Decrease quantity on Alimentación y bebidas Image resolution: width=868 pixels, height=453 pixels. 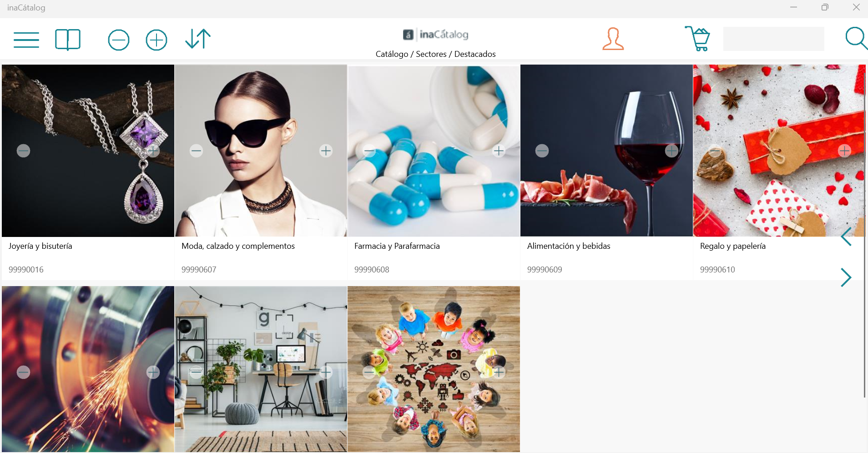[x=542, y=151]
